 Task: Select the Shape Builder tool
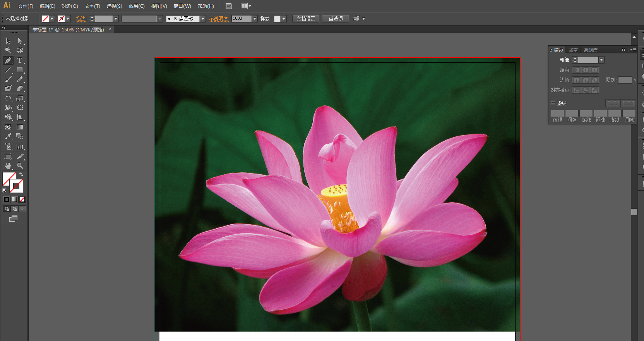[x=8, y=117]
